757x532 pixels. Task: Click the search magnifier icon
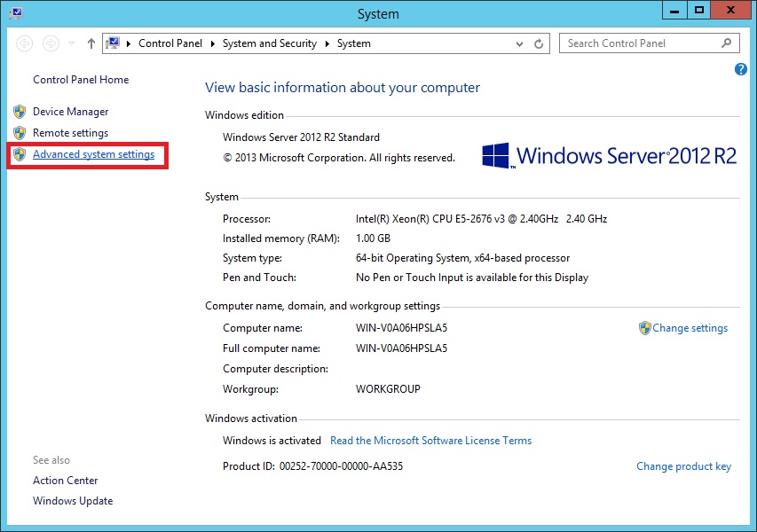(726, 43)
